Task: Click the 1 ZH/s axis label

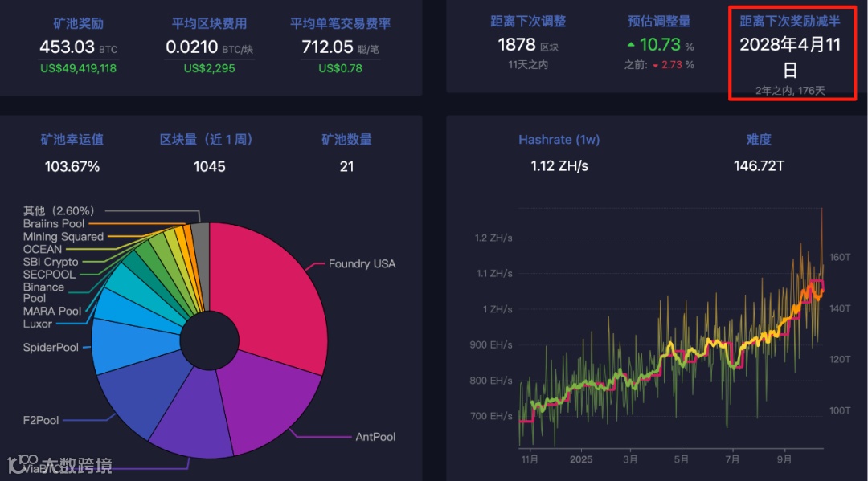Action: click(497, 309)
